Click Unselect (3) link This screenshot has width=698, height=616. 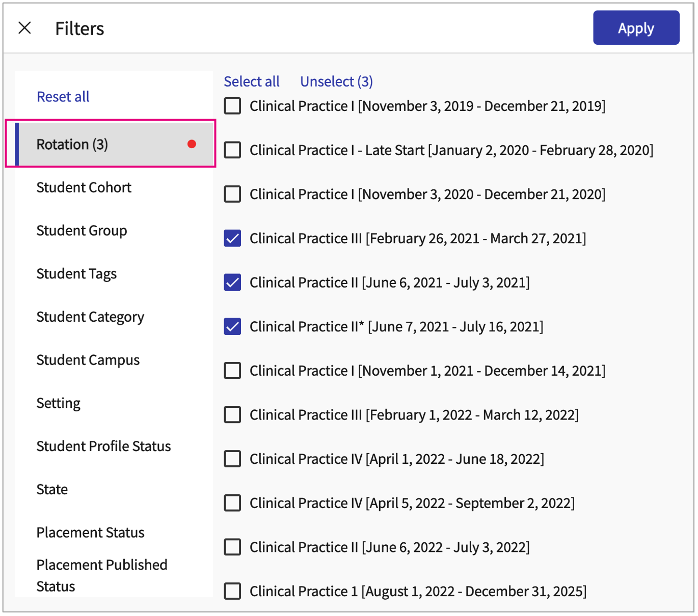336,81
